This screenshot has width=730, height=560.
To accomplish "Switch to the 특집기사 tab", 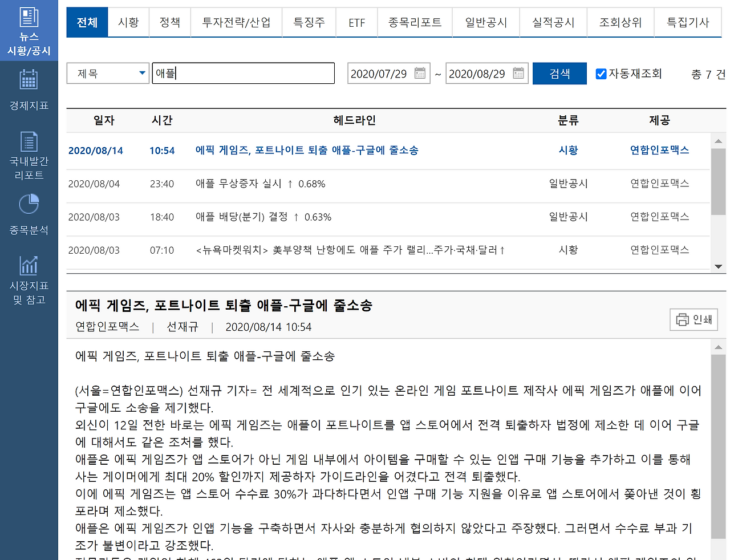I will (688, 22).
